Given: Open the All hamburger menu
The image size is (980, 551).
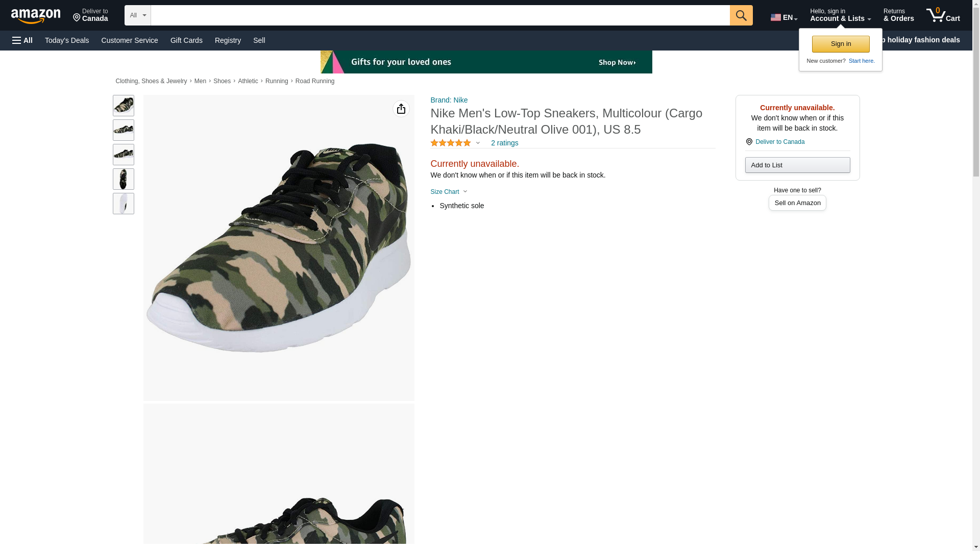Looking at the screenshot, I should point(22,40).
